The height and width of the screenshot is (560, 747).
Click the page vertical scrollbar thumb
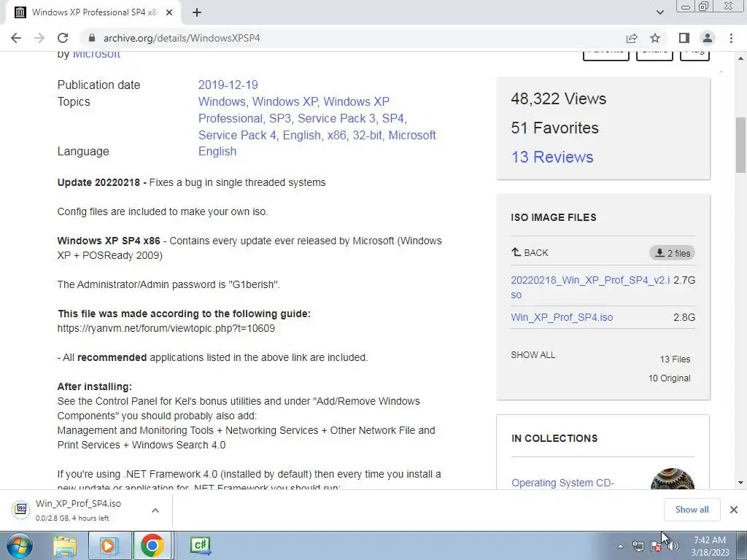(741, 145)
